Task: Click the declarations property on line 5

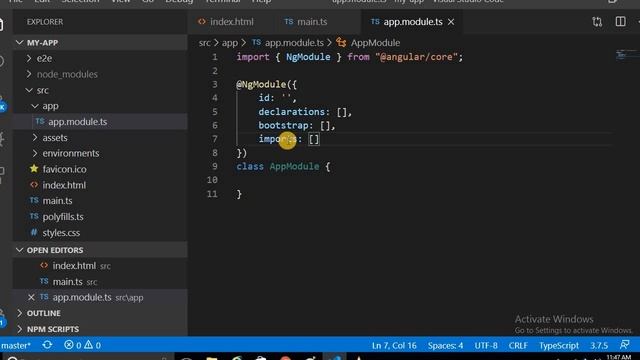Action: tap(293, 112)
